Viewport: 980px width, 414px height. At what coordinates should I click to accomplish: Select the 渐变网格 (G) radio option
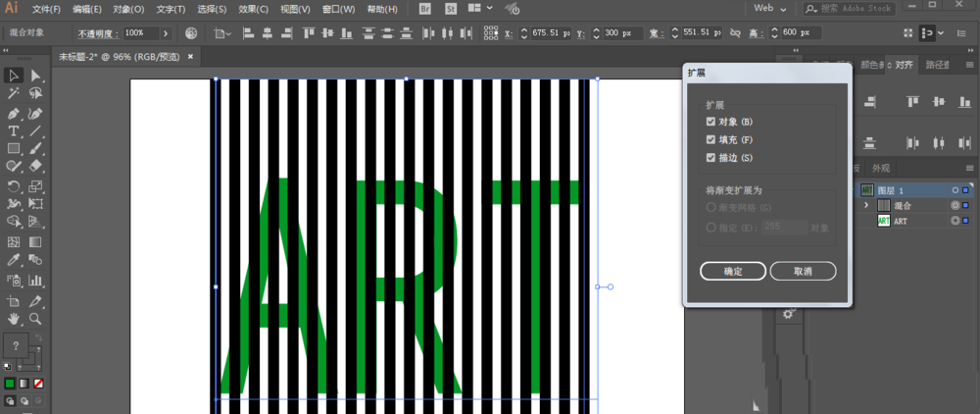710,207
